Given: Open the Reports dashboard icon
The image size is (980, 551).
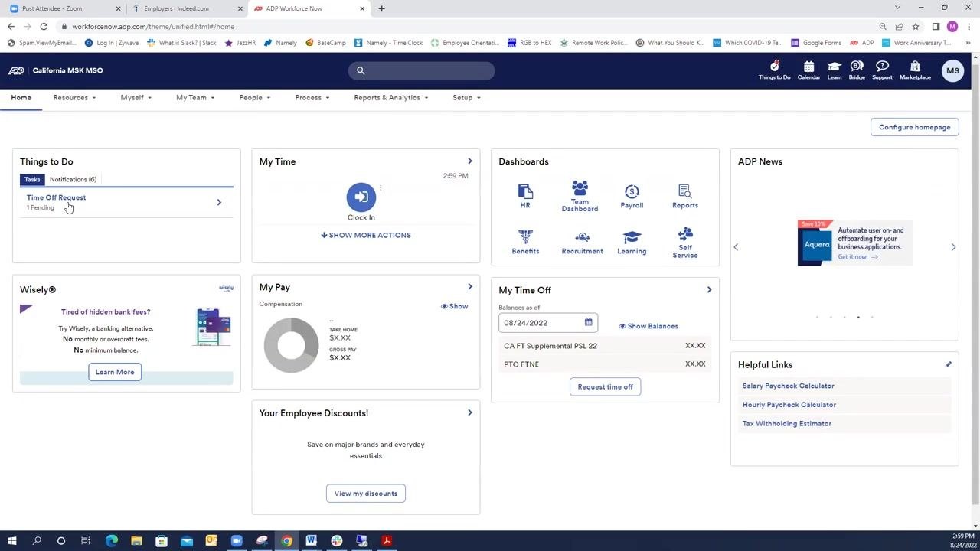Looking at the screenshot, I should click(x=684, y=196).
